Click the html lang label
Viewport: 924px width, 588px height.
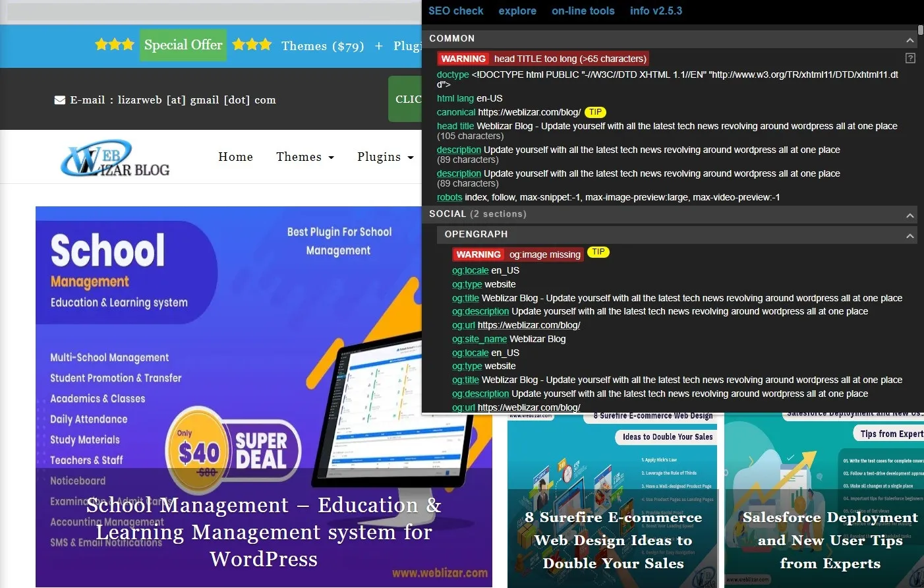[x=455, y=98]
